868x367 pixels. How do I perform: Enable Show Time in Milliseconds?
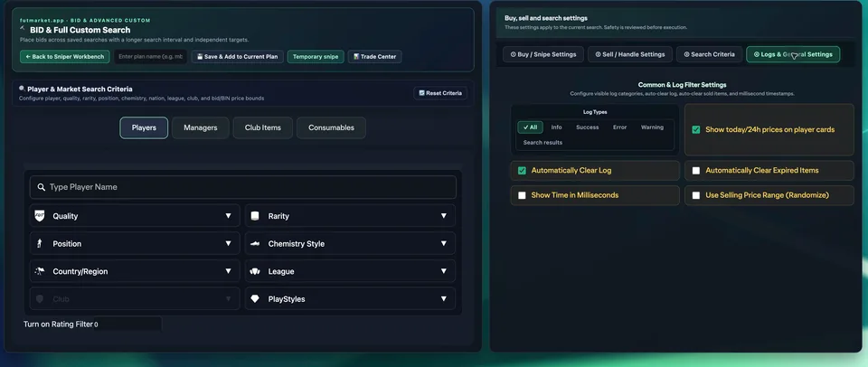pyautogui.click(x=522, y=195)
